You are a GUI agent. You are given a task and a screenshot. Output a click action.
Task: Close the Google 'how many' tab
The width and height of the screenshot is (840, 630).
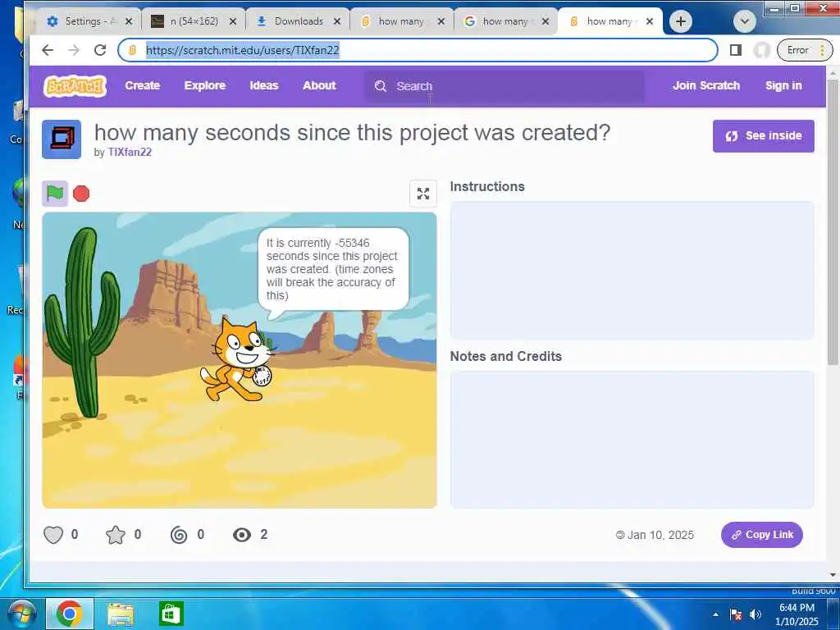pyautogui.click(x=545, y=21)
